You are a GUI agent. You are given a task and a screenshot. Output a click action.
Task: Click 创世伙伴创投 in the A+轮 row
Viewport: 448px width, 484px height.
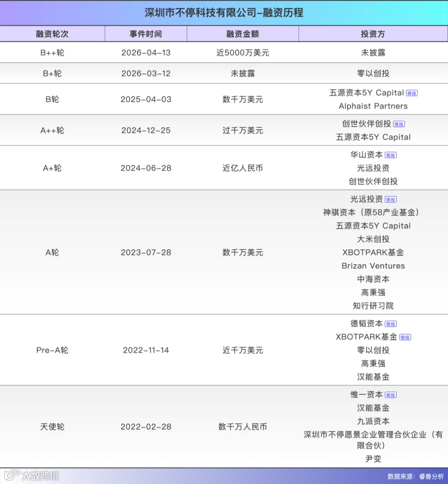(373, 181)
